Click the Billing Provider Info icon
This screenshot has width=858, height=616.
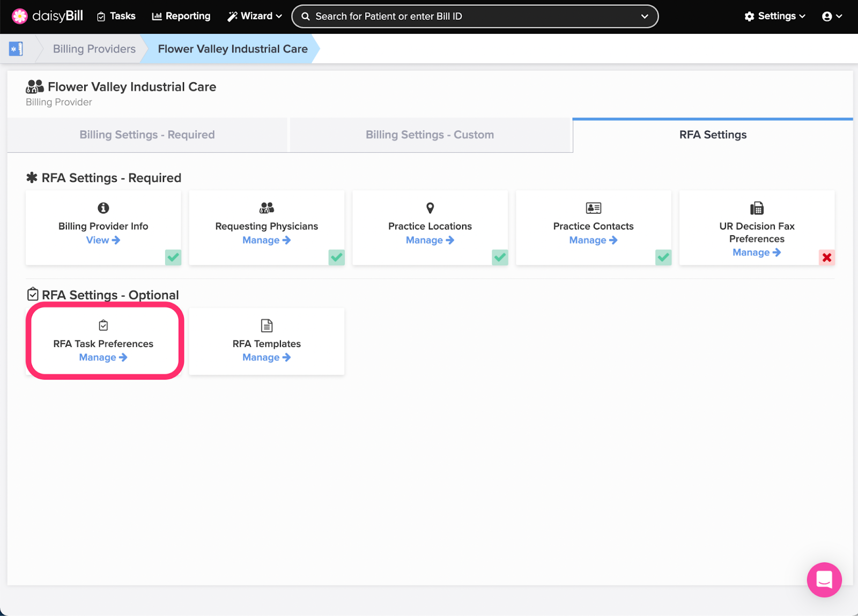[x=103, y=208]
